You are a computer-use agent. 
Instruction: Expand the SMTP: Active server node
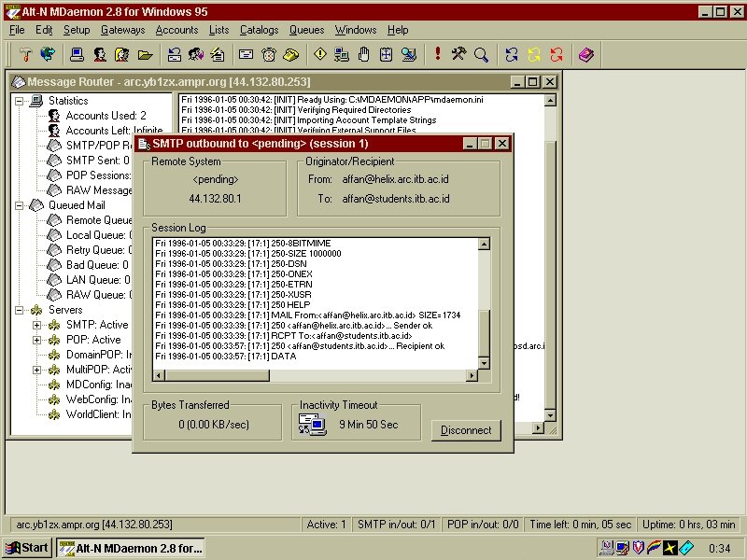pos(37,325)
